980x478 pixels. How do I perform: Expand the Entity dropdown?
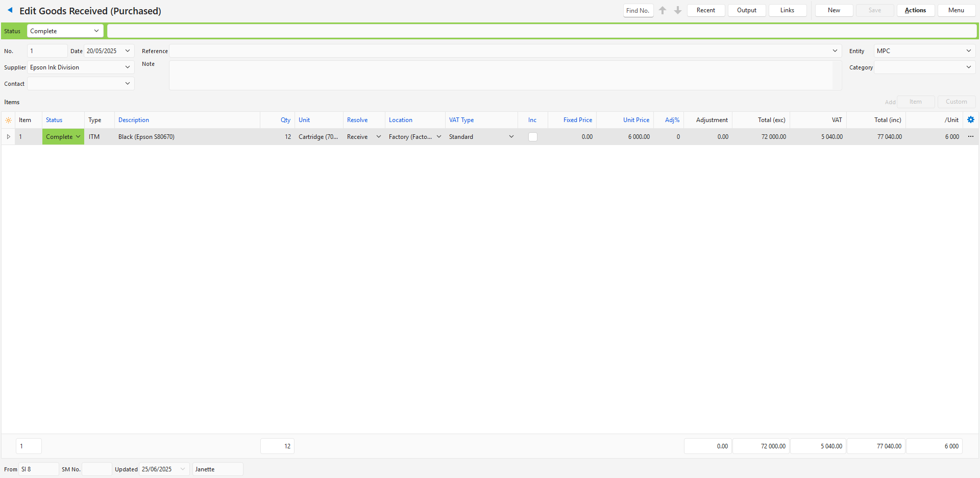[x=968, y=51]
